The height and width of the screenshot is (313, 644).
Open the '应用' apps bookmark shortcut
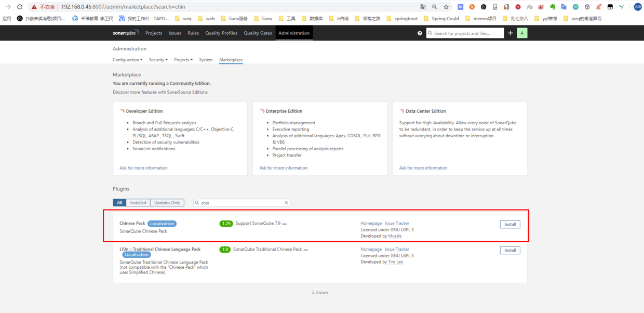pyautogui.click(x=7, y=19)
